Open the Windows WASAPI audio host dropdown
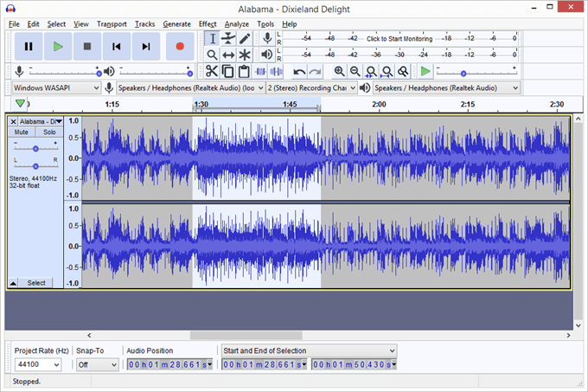 tap(56, 87)
